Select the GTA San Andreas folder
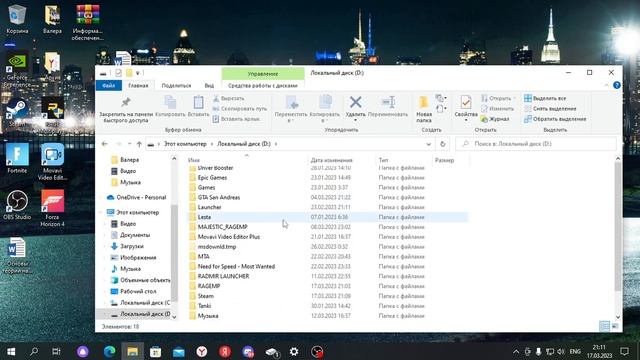Viewport: 640px width, 360px height. [x=219, y=197]
